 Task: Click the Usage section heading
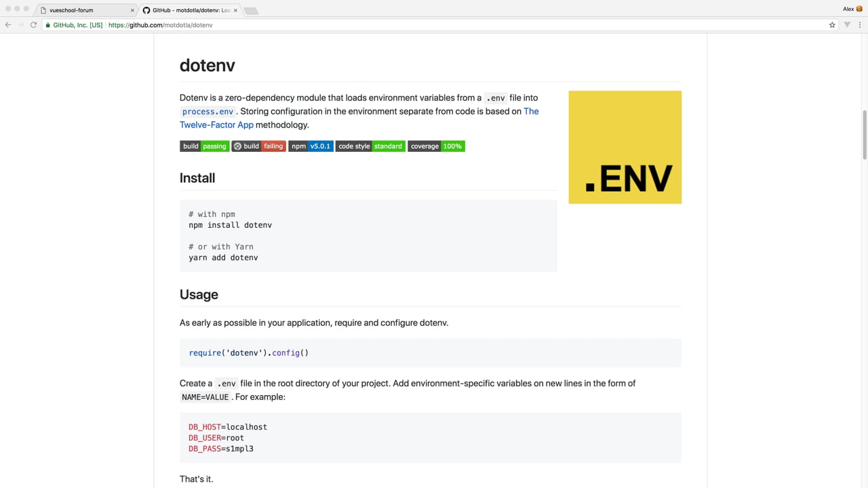pyautogui.click(x=199, y=294)
